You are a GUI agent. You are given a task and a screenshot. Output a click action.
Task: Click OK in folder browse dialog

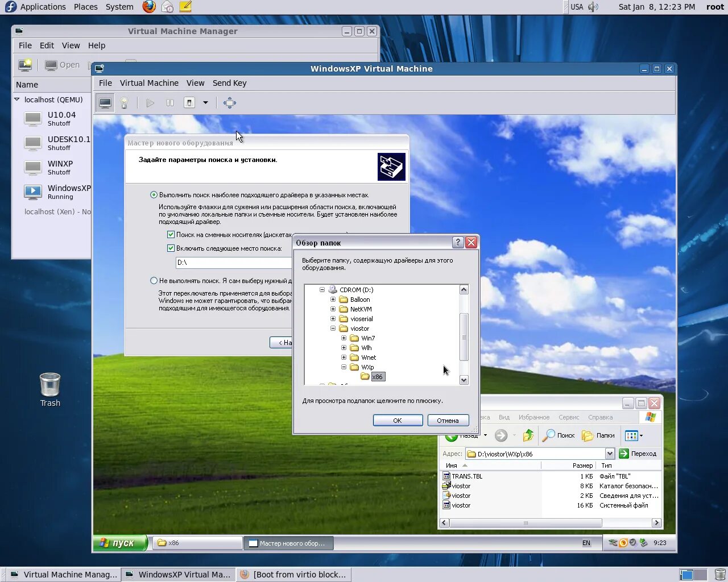click(x=398, y=421)
